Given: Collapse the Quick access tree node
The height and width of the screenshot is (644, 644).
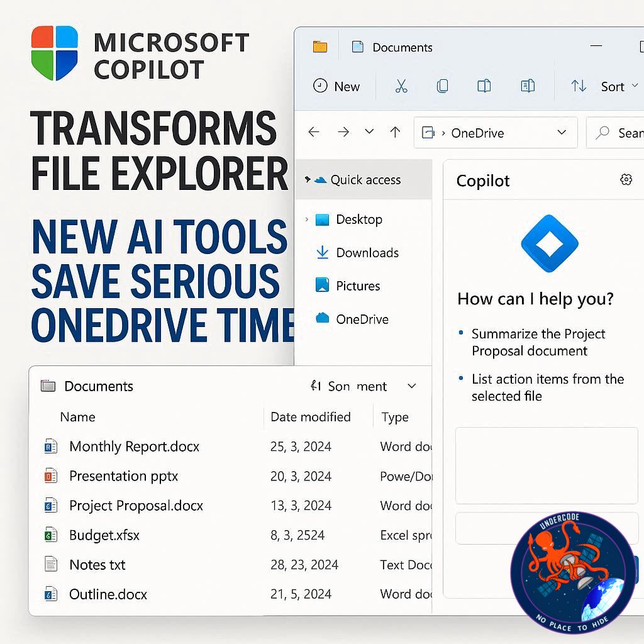Looking at the screenshot, I should point(307,179).
